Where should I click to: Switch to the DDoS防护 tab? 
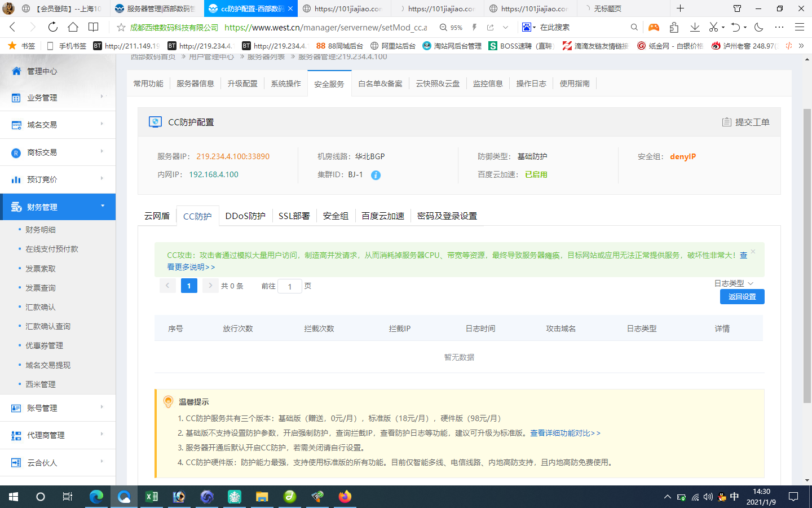(245, 216)
